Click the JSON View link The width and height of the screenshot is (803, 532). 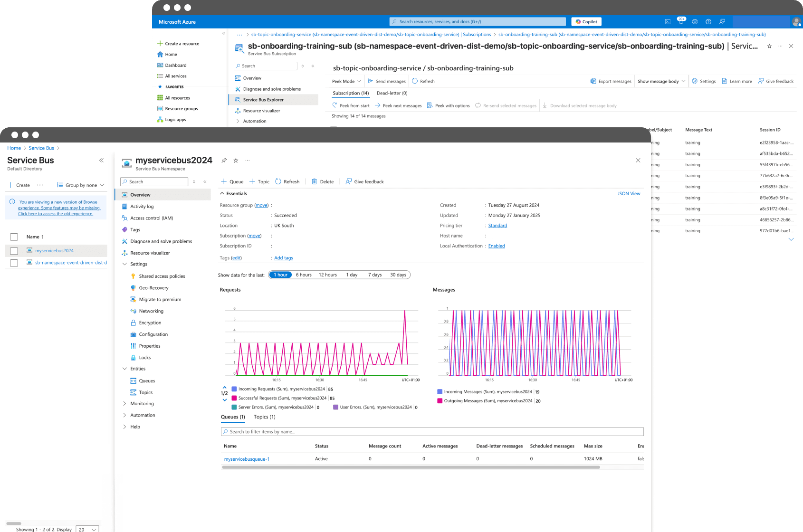click(628, 194)
